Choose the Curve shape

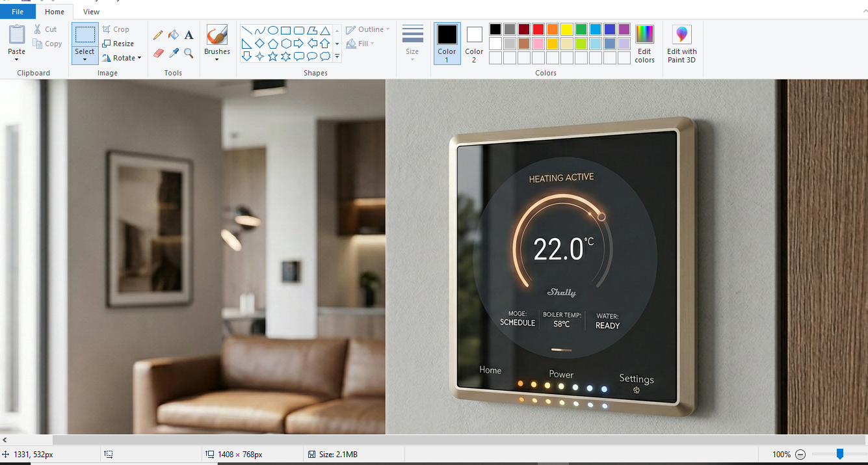(260, 31)
